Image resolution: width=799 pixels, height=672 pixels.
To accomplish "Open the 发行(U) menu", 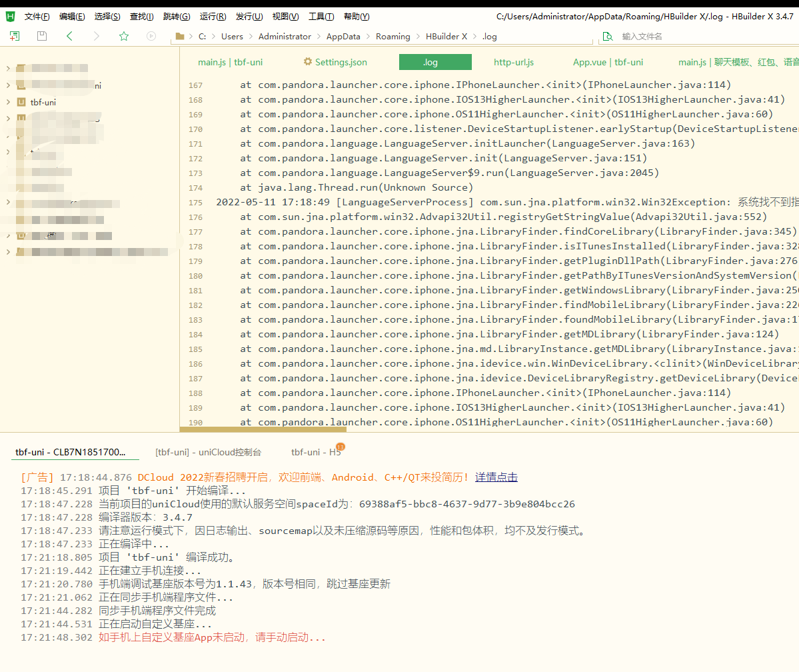I will [249, 17].
